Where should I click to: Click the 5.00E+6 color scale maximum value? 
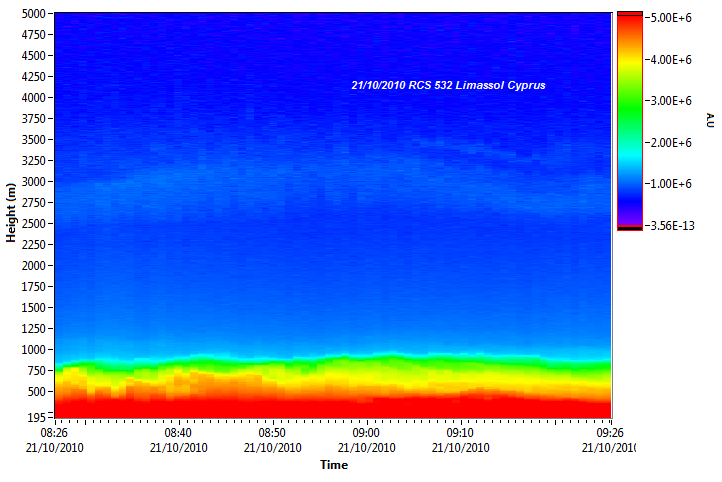670,18
